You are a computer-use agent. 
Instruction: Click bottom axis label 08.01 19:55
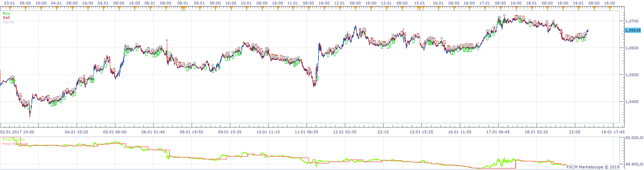click(x=192, y=132)
